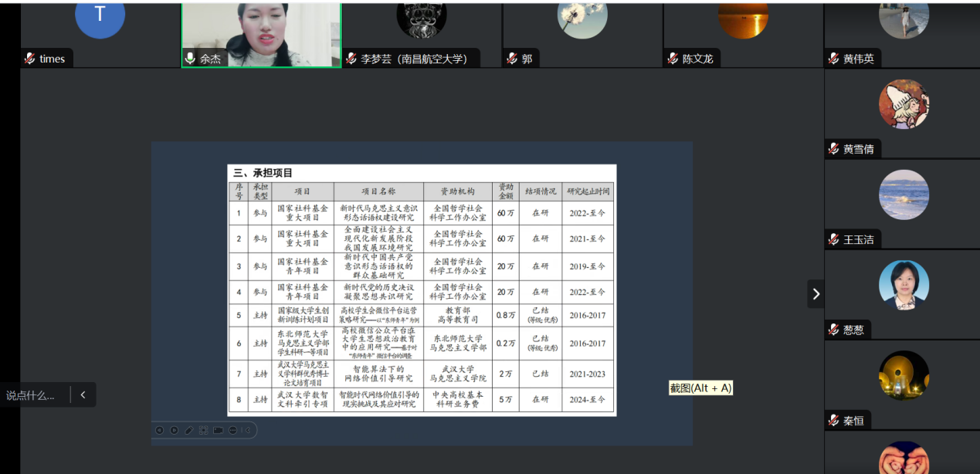Go to previous slide in presentation toolbar

point(160,430)
